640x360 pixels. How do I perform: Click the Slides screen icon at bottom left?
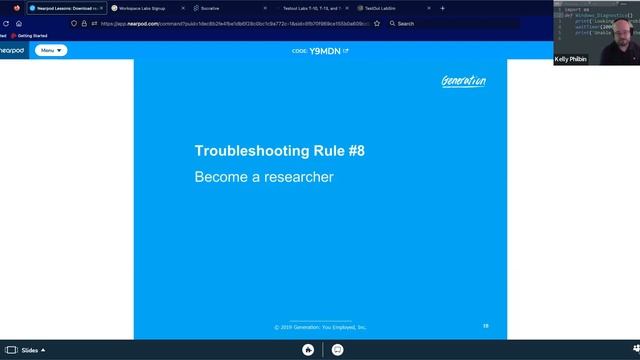[x=11, y=350]
